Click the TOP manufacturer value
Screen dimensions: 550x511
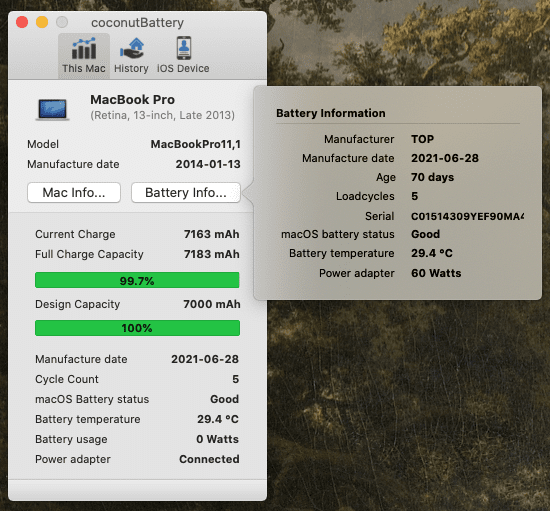tap(423, 139)
